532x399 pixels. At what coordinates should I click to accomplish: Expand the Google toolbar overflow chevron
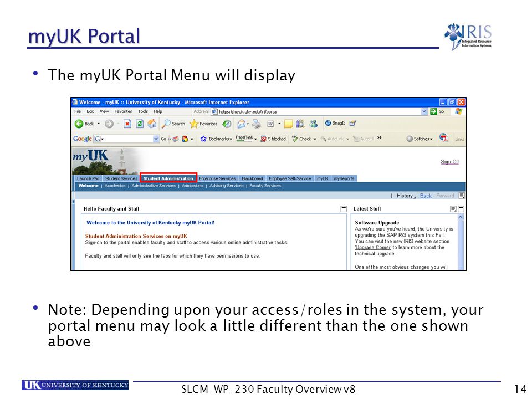click(379, 138)
